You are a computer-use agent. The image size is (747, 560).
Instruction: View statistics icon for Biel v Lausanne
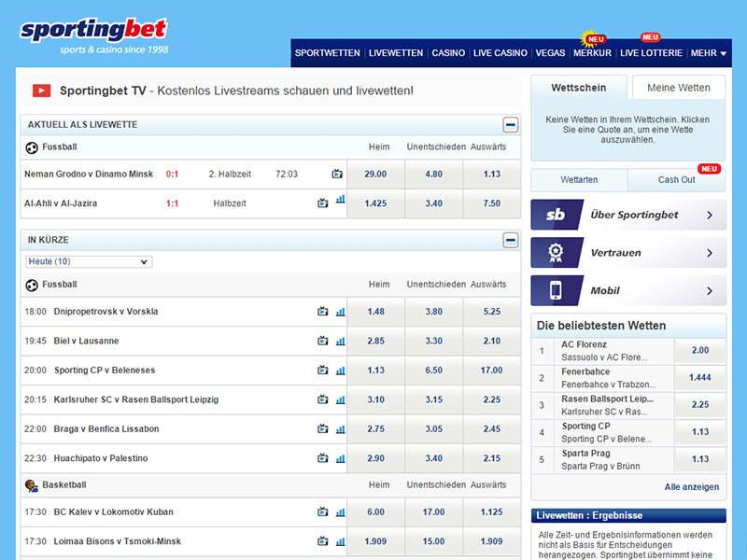[x=340, y=342]
